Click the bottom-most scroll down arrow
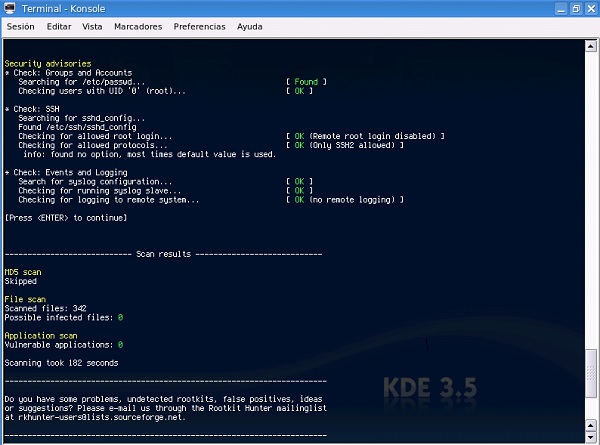This screenshot has width=600, height=445. point(591,437)
